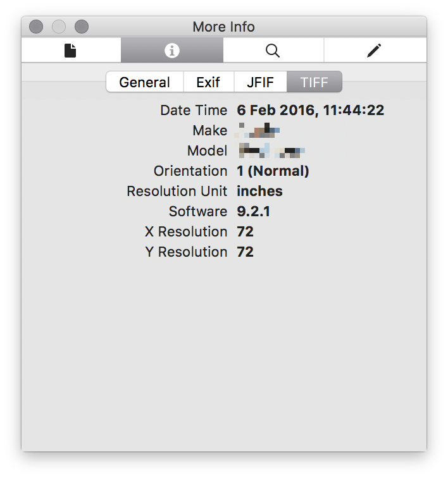Select the Date Time value 6 Feb 2016

tap(310, 110)
